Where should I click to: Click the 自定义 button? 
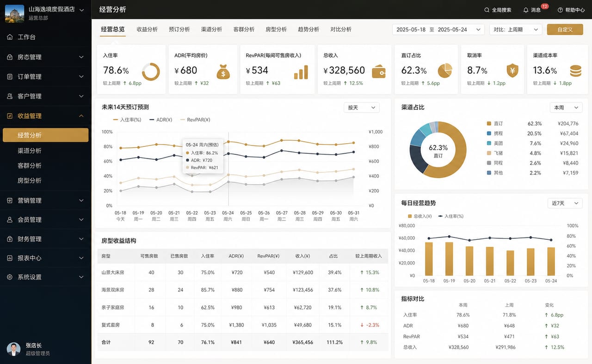click(x=565, y=30)
